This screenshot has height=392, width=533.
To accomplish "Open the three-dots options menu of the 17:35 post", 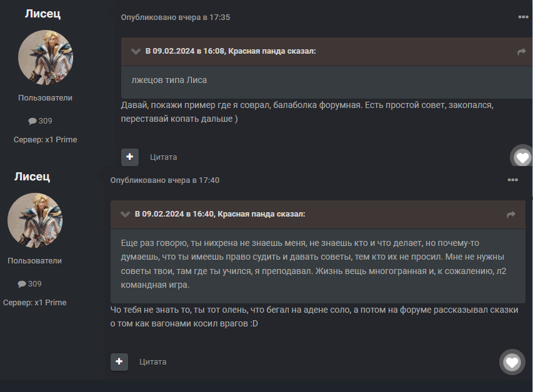I will (x=523, y=17).
